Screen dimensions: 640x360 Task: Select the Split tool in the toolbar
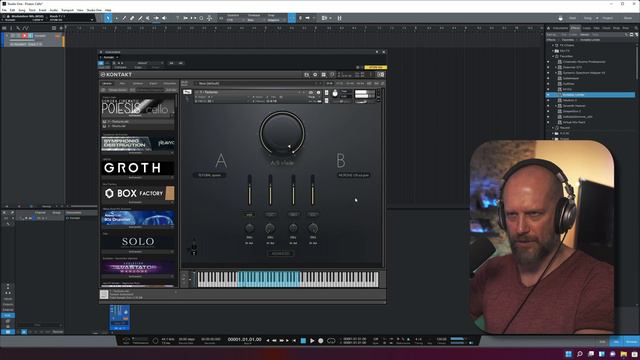pyautogui.click(x=124, y=18)
